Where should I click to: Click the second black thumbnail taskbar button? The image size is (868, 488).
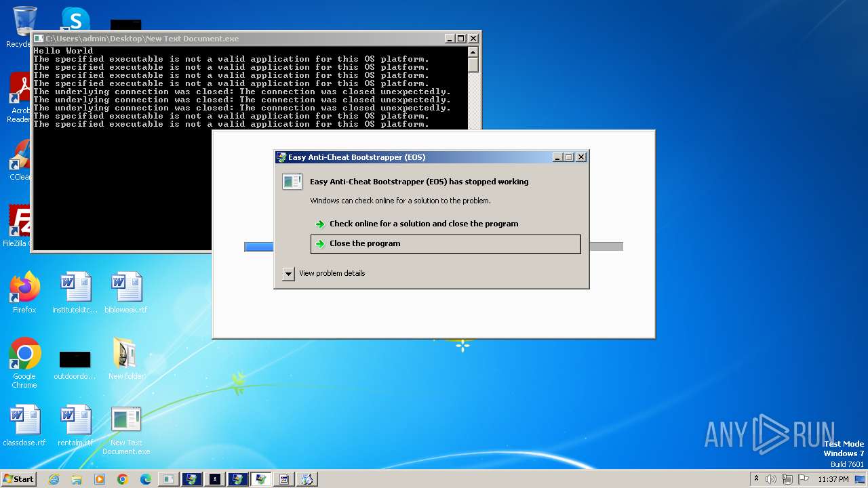[214, 479]
